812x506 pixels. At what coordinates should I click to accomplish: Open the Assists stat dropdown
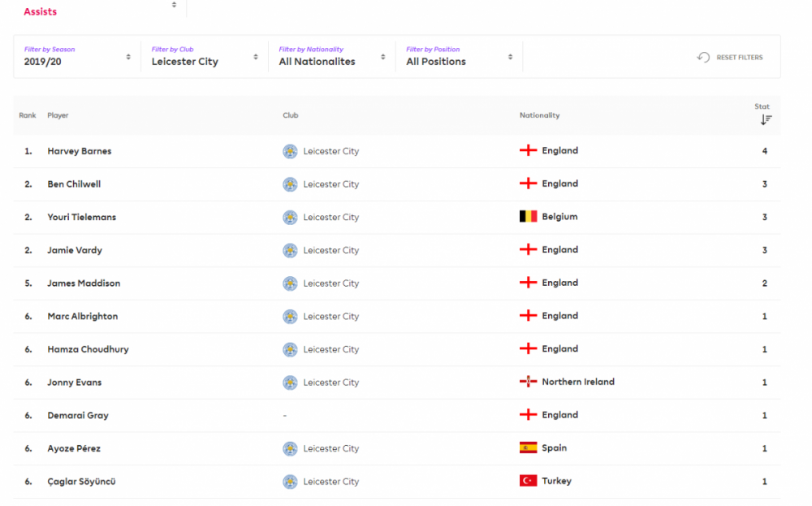[99, 9]
